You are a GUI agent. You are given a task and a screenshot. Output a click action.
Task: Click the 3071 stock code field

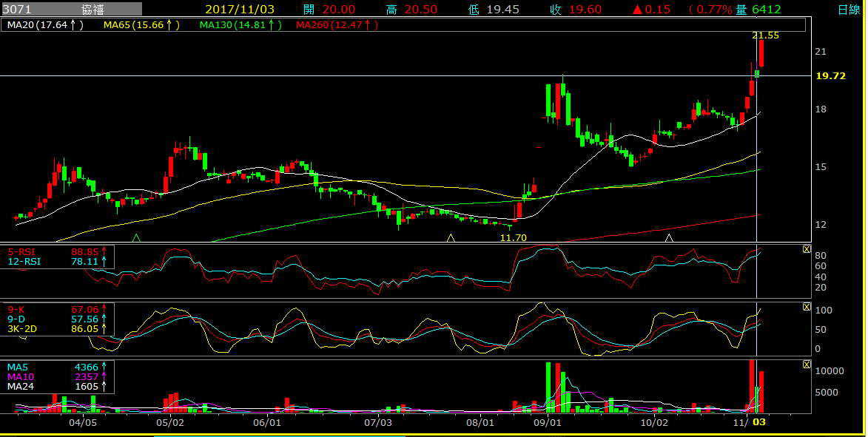(x=17, y=10)
